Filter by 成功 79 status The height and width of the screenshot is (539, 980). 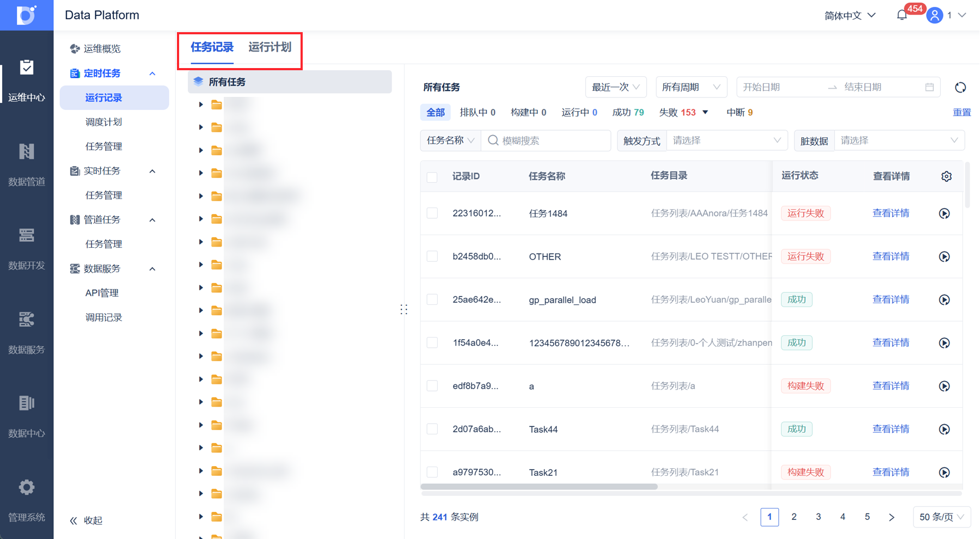(628, 112)
